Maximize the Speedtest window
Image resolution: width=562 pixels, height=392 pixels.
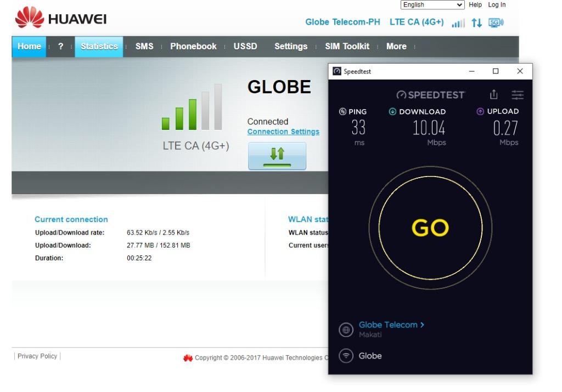[x=496, y=71]
